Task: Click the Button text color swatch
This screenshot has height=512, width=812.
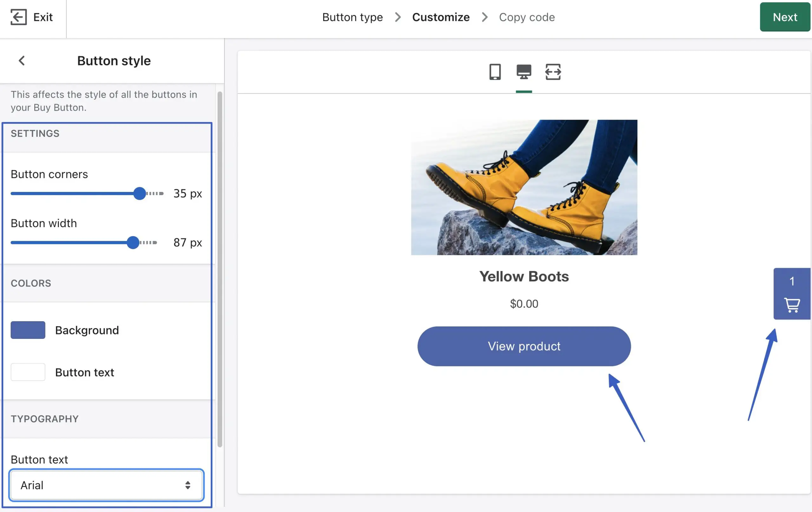Action: tap(28, 371)
